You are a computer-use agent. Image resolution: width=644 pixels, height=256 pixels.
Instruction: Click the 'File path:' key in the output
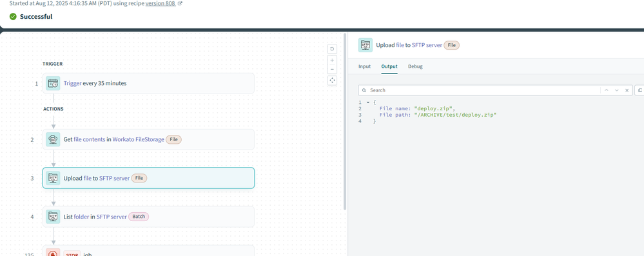tap(395, 115)
